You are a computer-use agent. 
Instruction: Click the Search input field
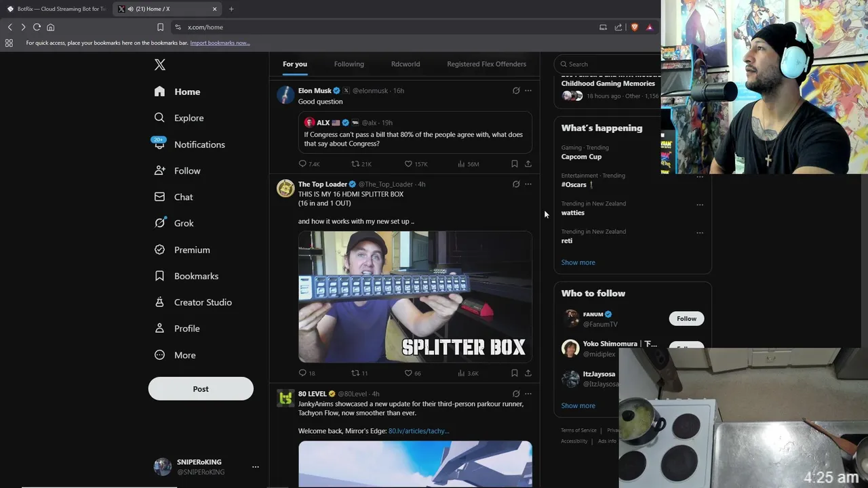click(x=608, y=64)
